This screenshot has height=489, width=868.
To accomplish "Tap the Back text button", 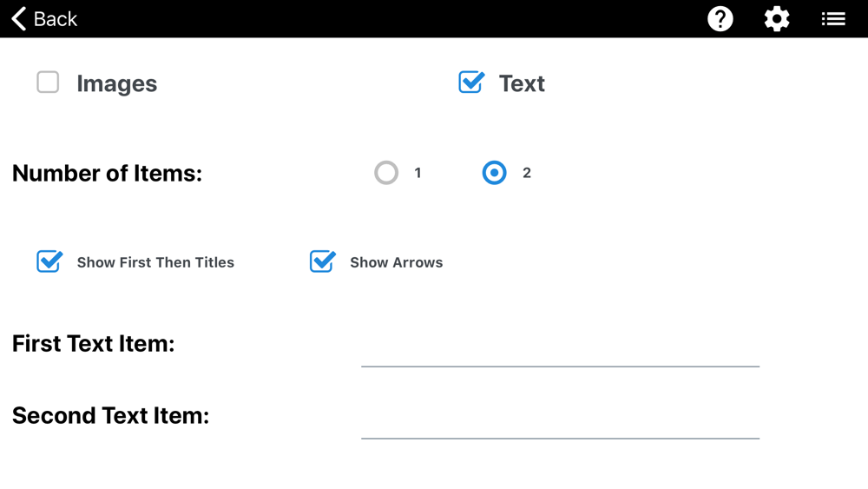I will 55,19.
